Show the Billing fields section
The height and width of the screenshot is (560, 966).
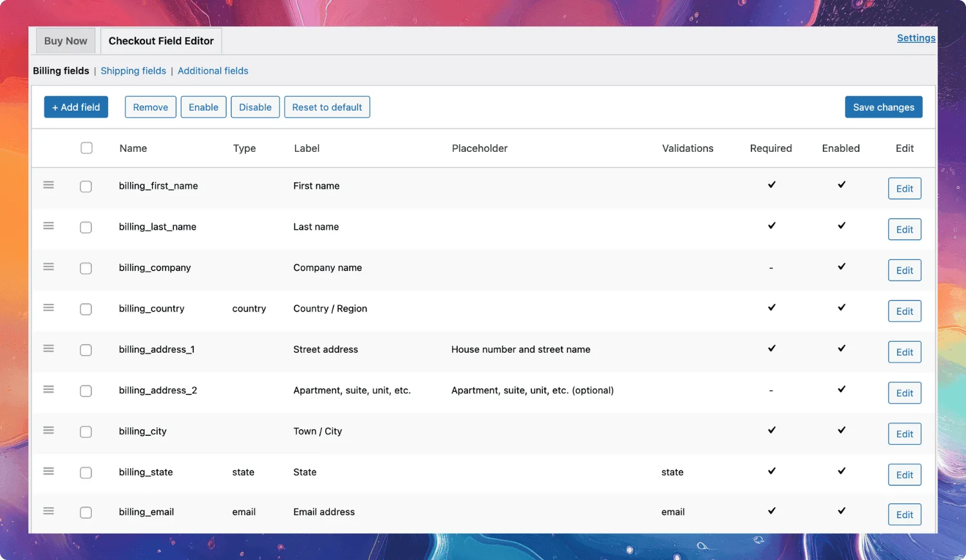pyautogui.click(x=61, y=71)
